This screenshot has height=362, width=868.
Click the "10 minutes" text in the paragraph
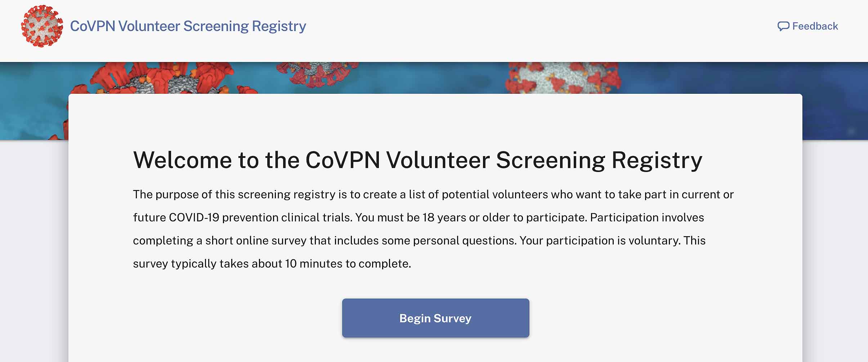(x=313, y=264)
